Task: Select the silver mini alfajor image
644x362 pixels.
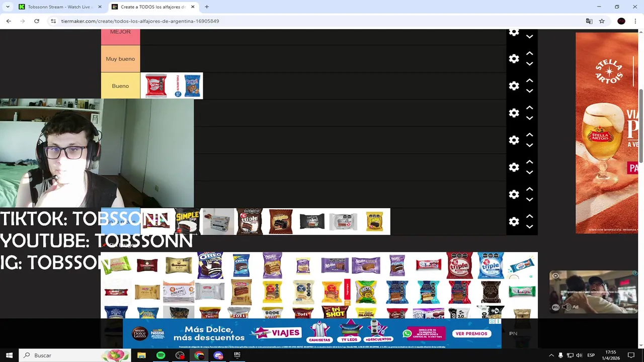Action: coord(343,222)
